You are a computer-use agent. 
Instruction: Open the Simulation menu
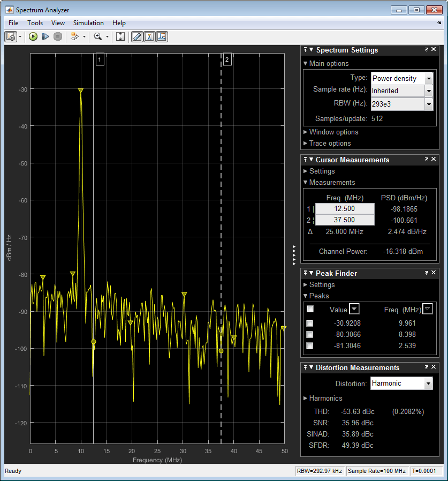88,23
